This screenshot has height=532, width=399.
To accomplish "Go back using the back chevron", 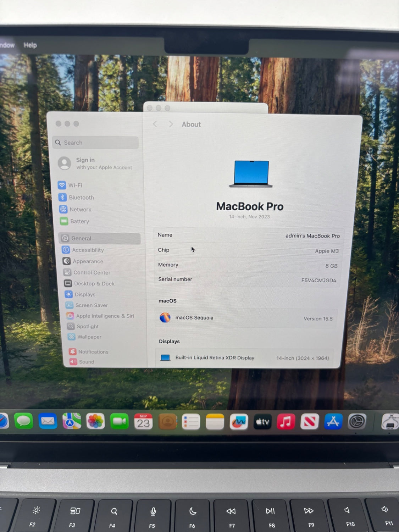I will pyautogui.click(x=155, y=124).
